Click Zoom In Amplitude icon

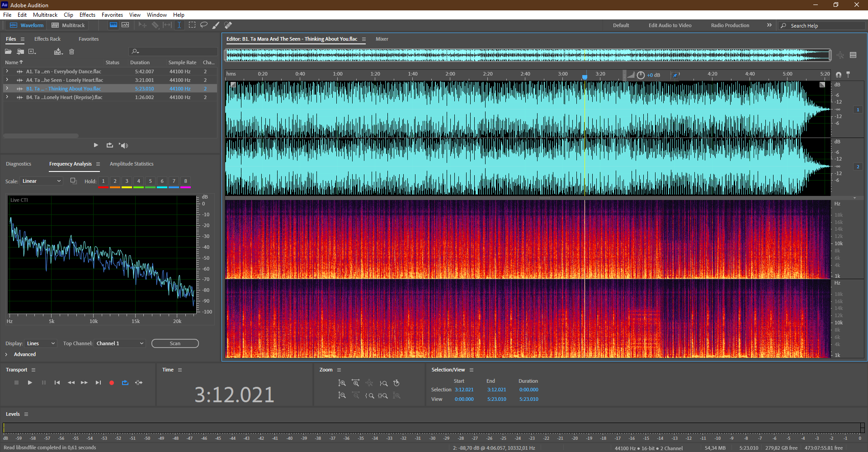click(342, 383)
